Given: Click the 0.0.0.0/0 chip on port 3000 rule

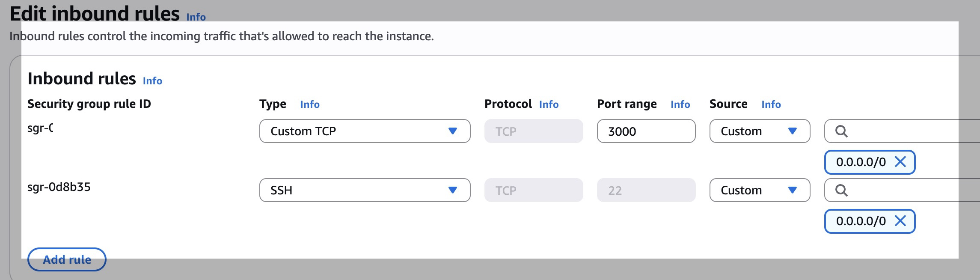Looking at the screenshot, I should pyautogui.click(x=861, y=162).
